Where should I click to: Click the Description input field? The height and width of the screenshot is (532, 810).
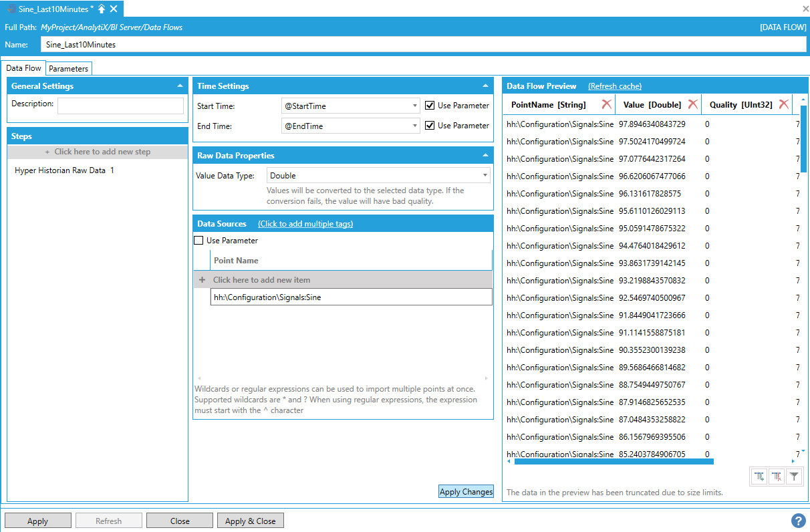(x=120, y=106)
